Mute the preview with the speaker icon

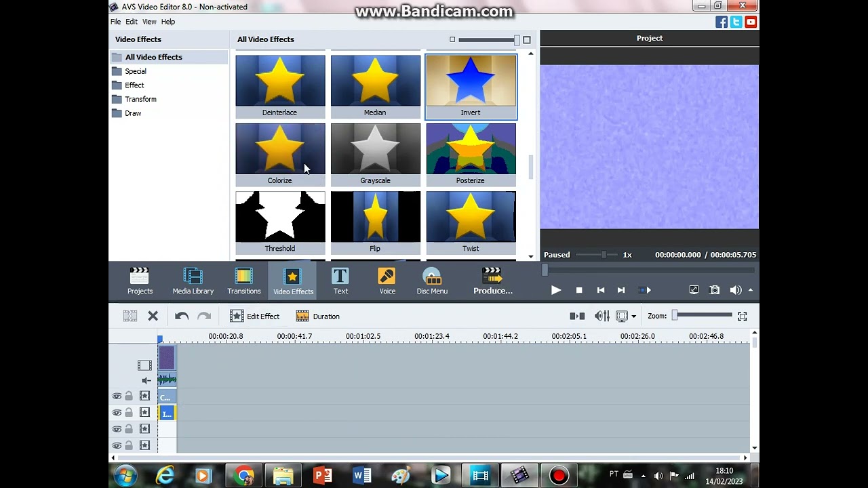pos(735,290)
